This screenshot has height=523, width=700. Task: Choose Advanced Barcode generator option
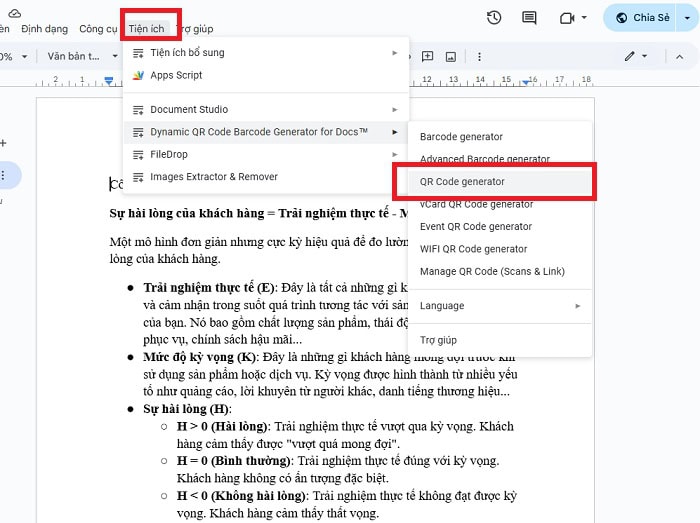click(x=500, y=159)
